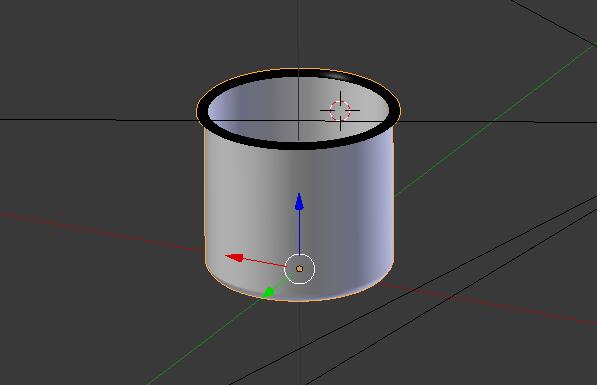This screenshot has width=597, height=385.
Task: Click the thin vertical line above the cylinder
Action: (298, 34)
